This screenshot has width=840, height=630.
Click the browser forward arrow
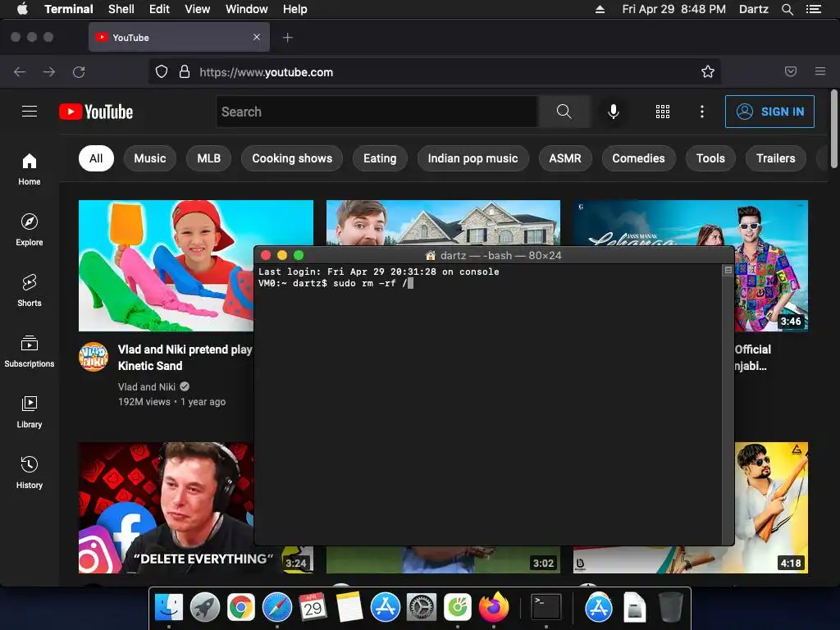pos(49,72)
